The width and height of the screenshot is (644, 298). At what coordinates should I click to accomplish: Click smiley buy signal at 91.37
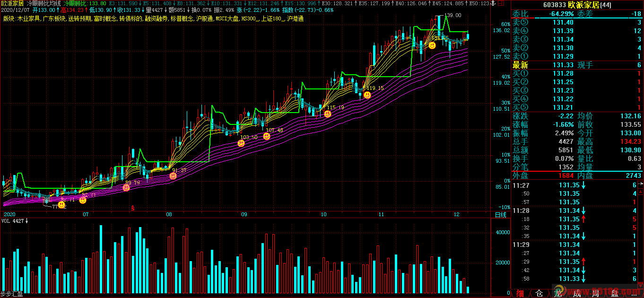point(173,176)
